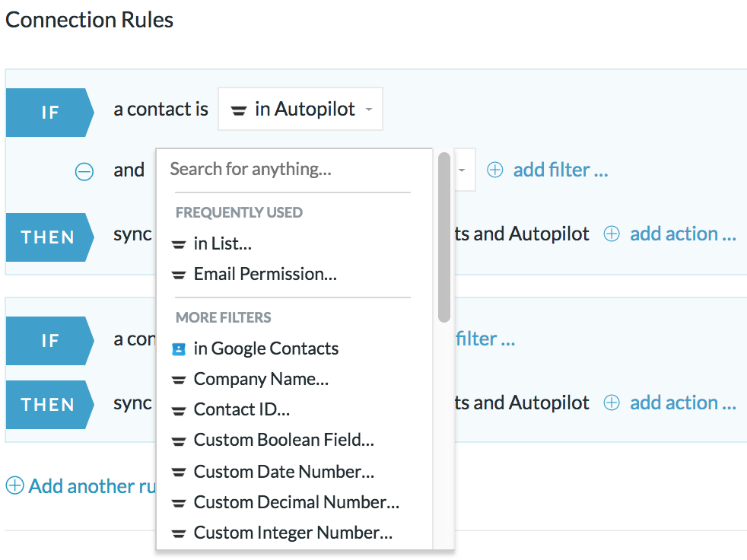The image size is (747, 560).
Task: Click the 'add filter ...' link in the first rule
Action: point(561,170)
